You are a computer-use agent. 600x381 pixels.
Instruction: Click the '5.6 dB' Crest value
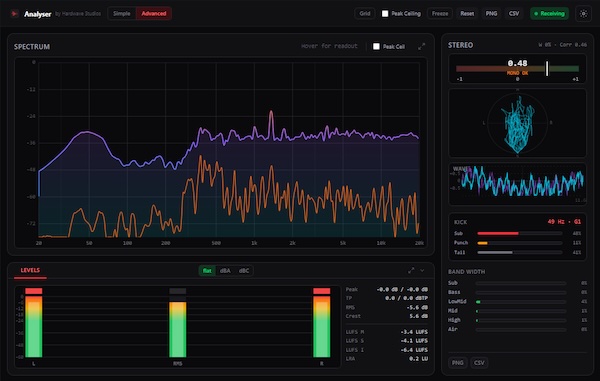click(419, 316)
